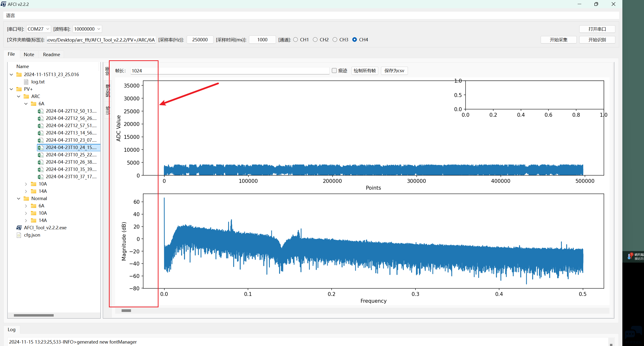Select the CH4 channel radio button
Screen dimensions: 644x346
coord(354,39)
